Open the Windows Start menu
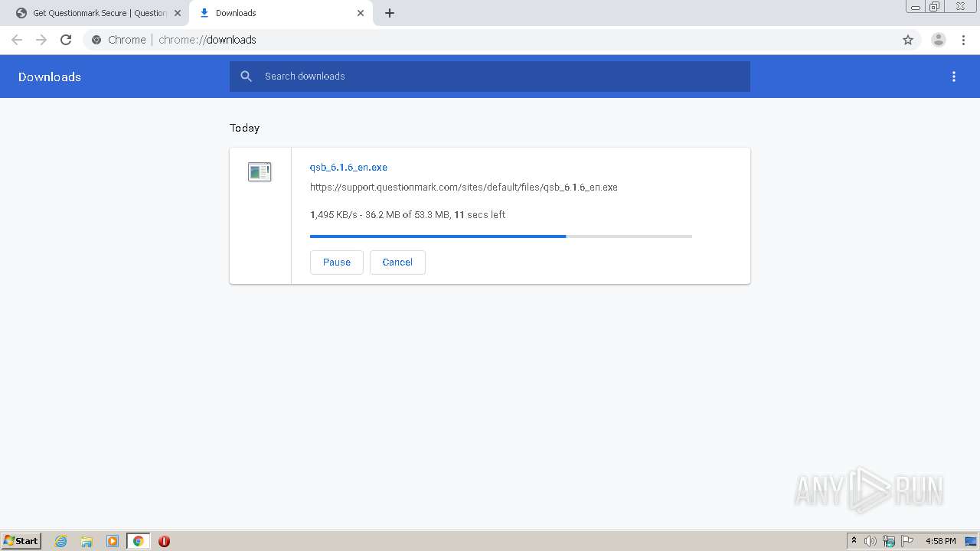The width and height of the screenshot is (980, 551). coord(21,541)
